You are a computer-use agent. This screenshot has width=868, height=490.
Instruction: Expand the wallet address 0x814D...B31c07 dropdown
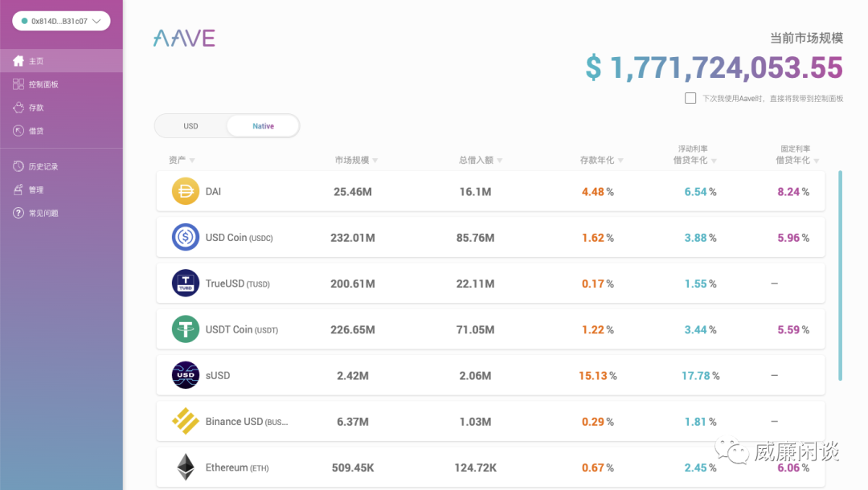(x=61, y=21)
